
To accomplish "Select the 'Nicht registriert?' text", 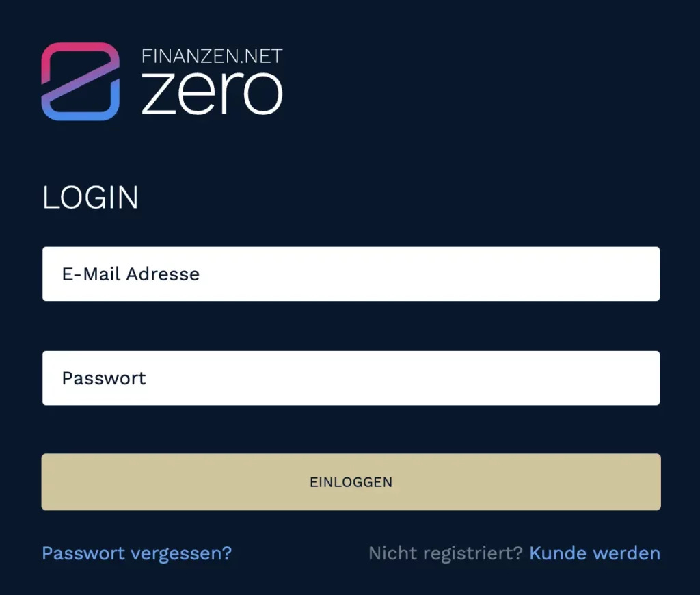I will pos(444,553).
